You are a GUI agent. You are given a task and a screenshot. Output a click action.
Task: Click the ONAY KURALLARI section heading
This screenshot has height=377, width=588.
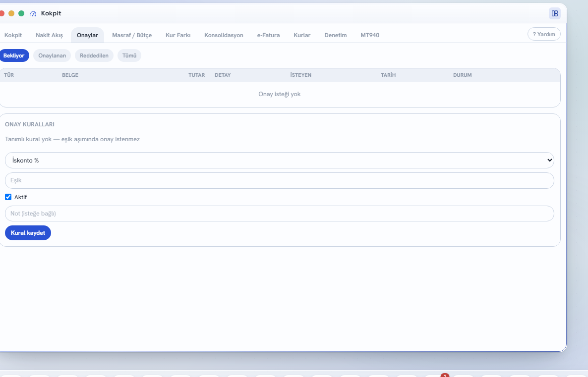30,124
